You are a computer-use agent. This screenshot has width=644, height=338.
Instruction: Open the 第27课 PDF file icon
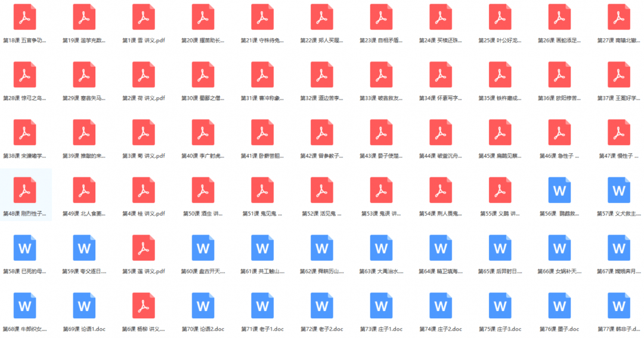click(x=619, y=17)
